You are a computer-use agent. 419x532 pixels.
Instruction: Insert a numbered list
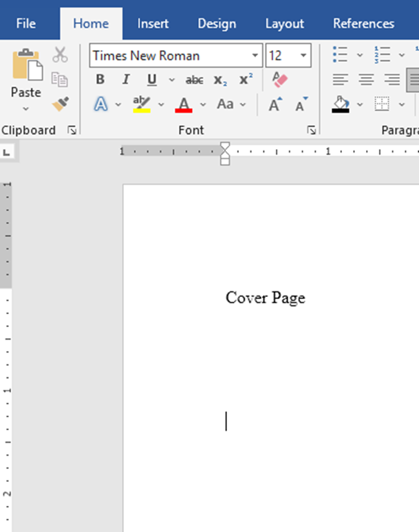tap(382, 54)
